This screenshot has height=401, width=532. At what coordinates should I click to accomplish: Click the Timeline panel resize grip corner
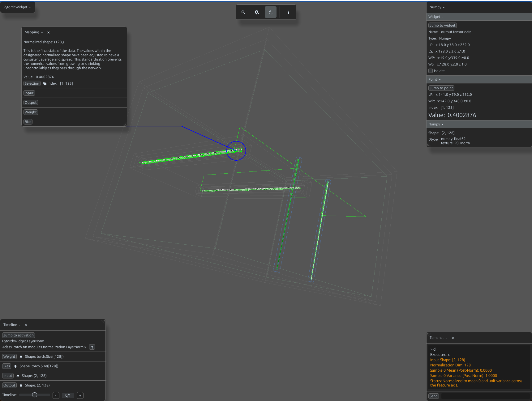[103, 322]
